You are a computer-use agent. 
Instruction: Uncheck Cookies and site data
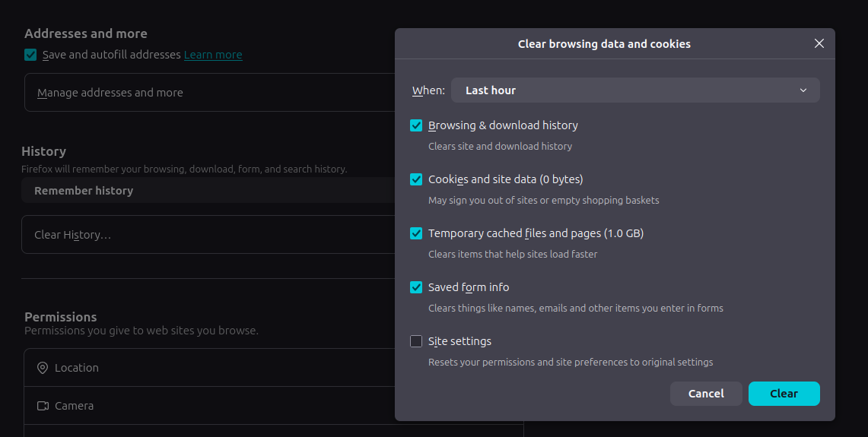tap(416, 179)
